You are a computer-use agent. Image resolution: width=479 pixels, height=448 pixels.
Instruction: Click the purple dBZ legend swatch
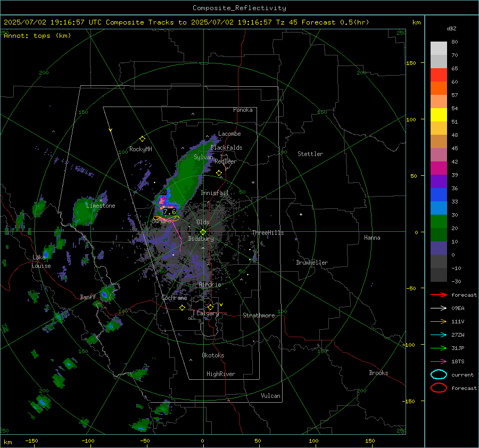click(439, 182)
